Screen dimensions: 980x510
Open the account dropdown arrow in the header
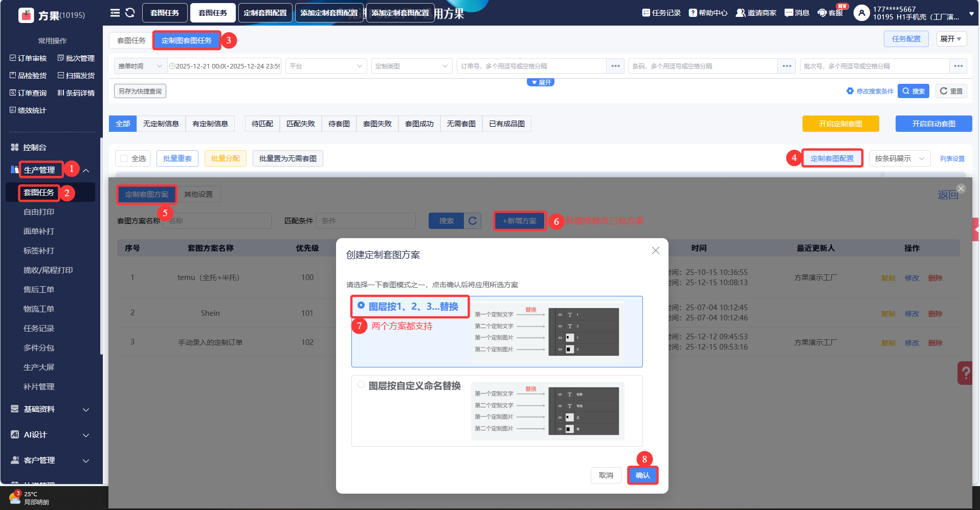point(971,14)
